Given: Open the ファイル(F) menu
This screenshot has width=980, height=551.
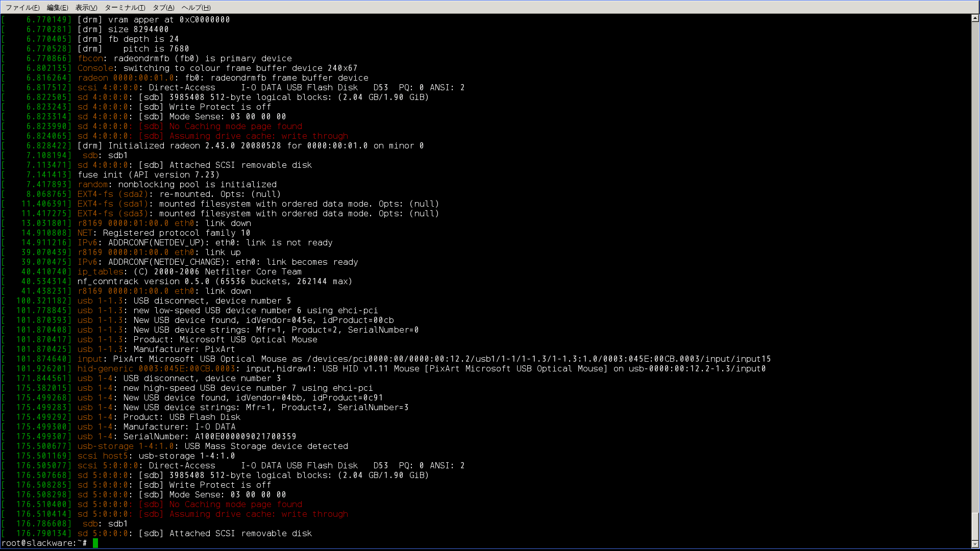Looking at the screenshot, I should point(22,7).
